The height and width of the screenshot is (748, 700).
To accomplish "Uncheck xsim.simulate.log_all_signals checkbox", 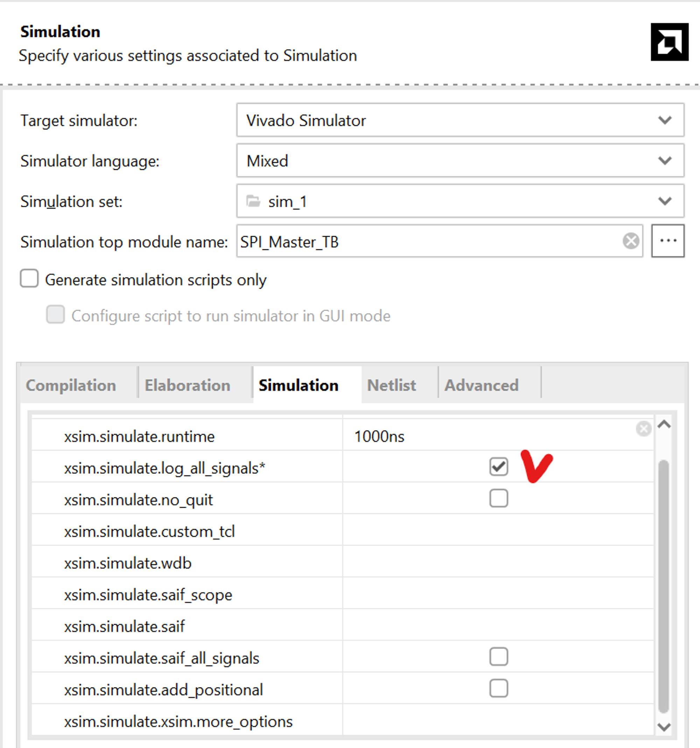I will tap(498, 467).
